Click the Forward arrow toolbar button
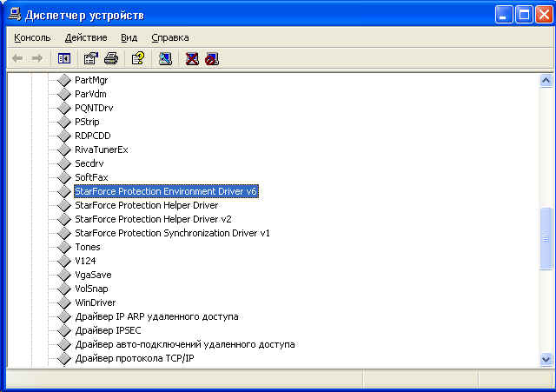The width and height of the screenshot is (556, 392). click(x=37, y=58)
